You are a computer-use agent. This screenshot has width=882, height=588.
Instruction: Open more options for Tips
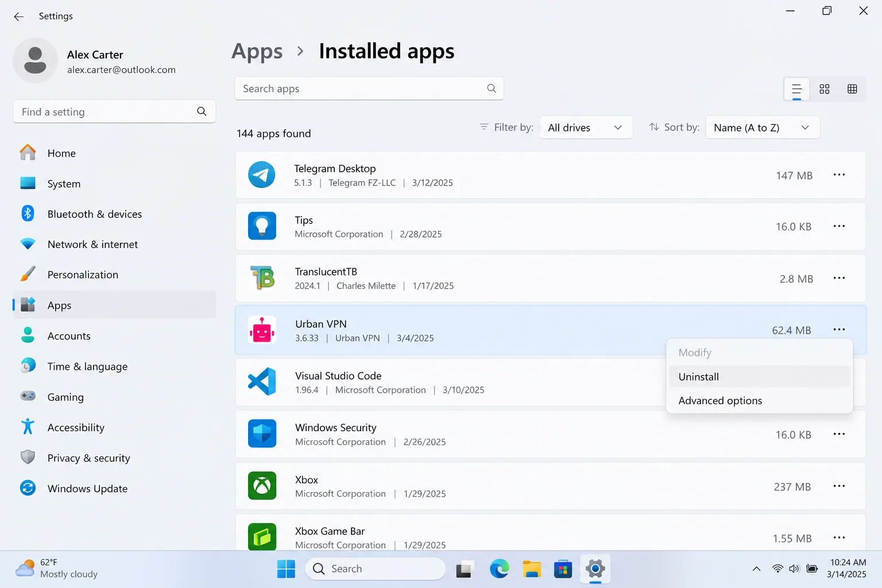[839, 226]
